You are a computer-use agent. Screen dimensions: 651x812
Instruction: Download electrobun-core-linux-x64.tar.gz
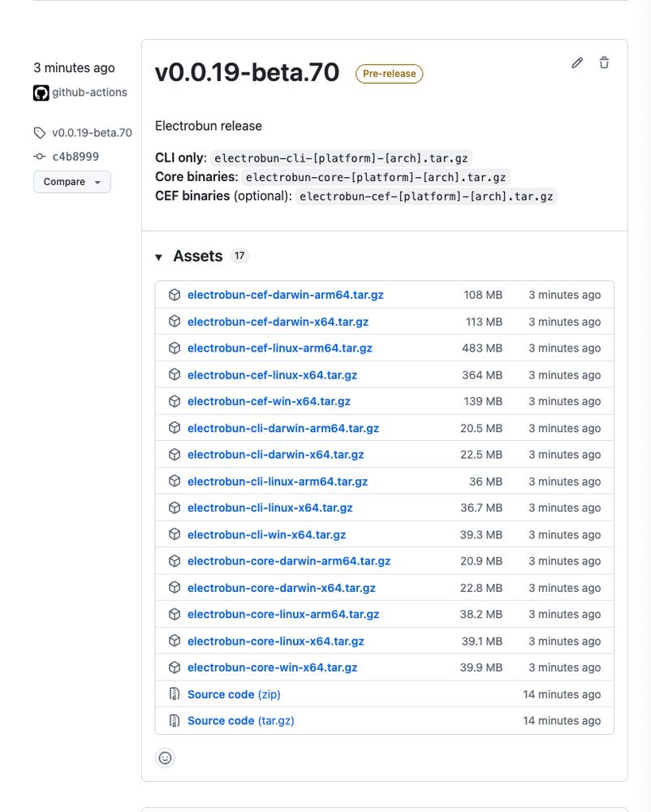(x=276, y=641)
